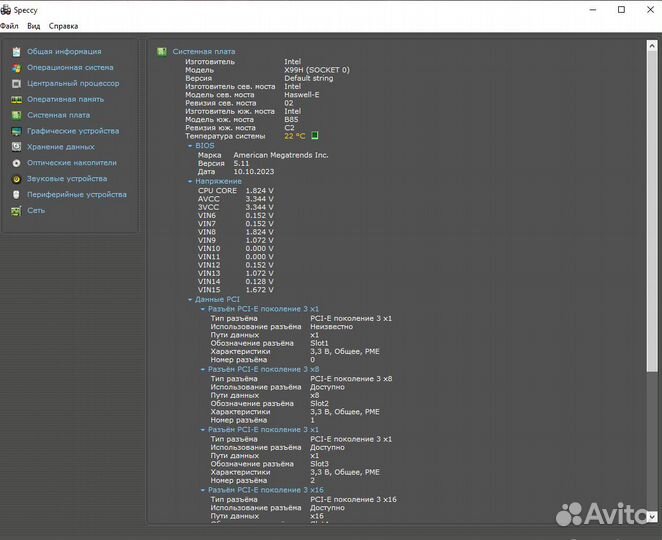The width and height of the screenshot is (662, 540).
Task: Click the Сеть network icon
Action: coord(16,211)
